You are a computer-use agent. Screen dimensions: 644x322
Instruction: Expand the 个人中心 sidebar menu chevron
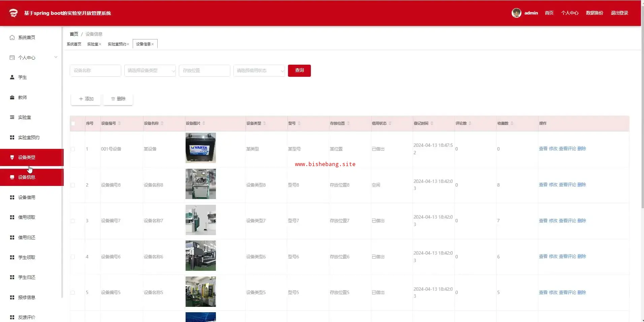click(x=56, y=57)
